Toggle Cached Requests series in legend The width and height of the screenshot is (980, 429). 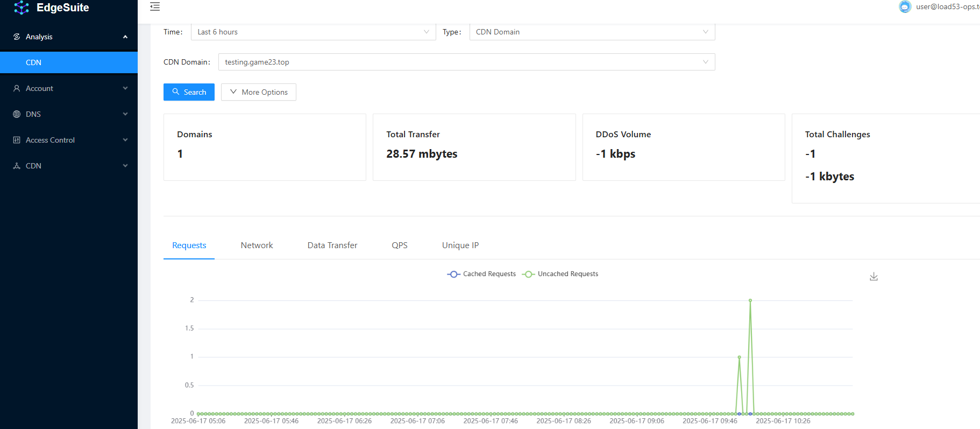(x=481, y=274)
